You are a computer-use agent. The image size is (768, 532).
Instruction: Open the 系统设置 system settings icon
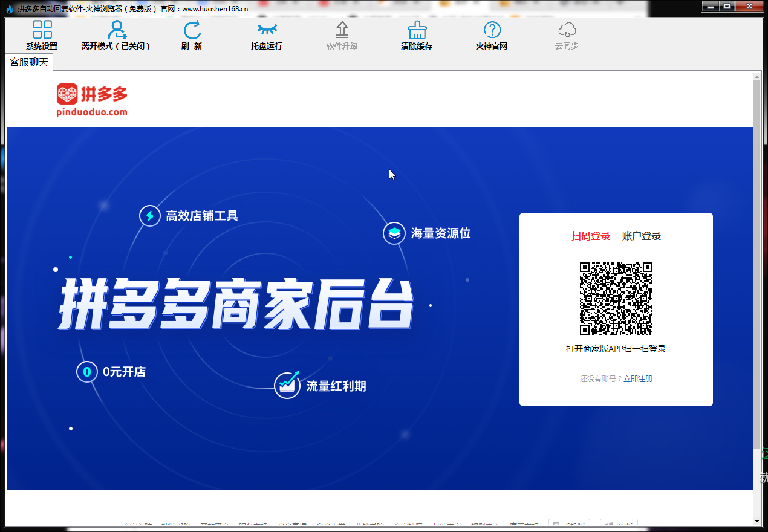point(42,30)
